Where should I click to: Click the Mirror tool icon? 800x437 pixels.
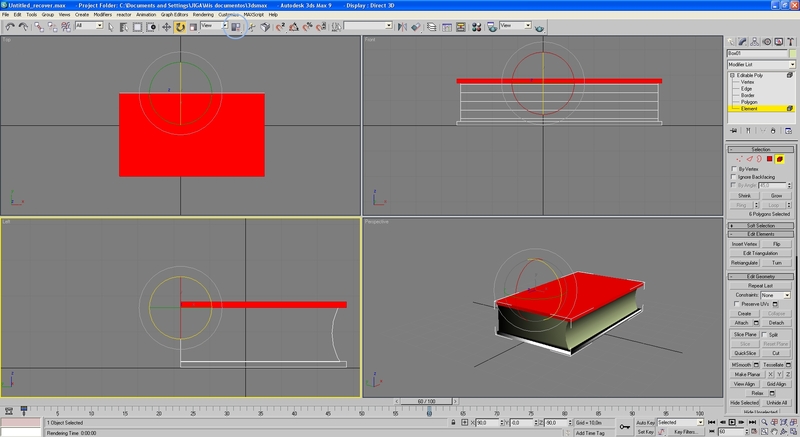pos(402,27)
